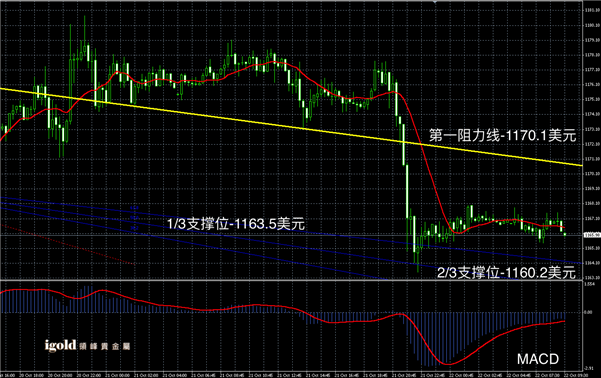Click the 1181.10 price at top of axis

[592, 10]
